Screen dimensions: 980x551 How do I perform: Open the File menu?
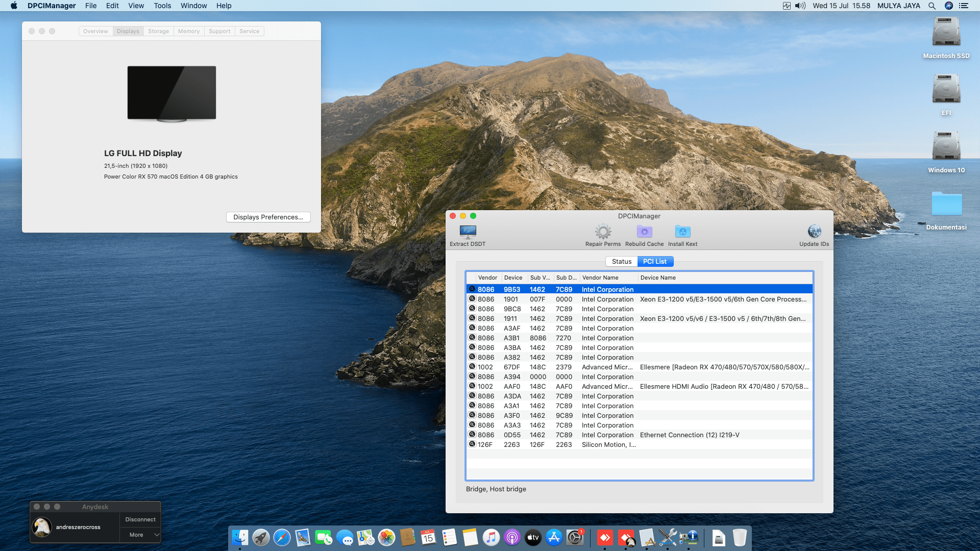(x=91, y=6)
